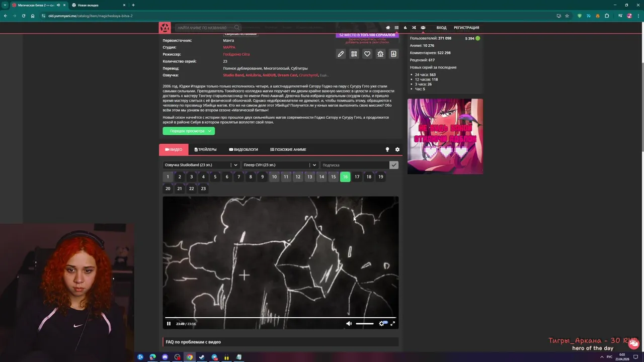The image size is (644, 362).
Task: Click the video progress bar
Action: pos(280,318)
